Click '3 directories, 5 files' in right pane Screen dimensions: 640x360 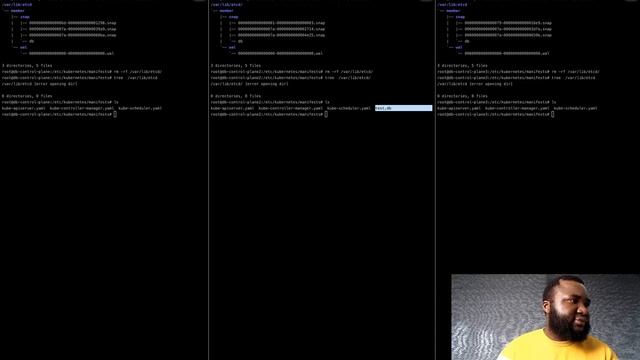pyautogui.click(x=462, y=66)
